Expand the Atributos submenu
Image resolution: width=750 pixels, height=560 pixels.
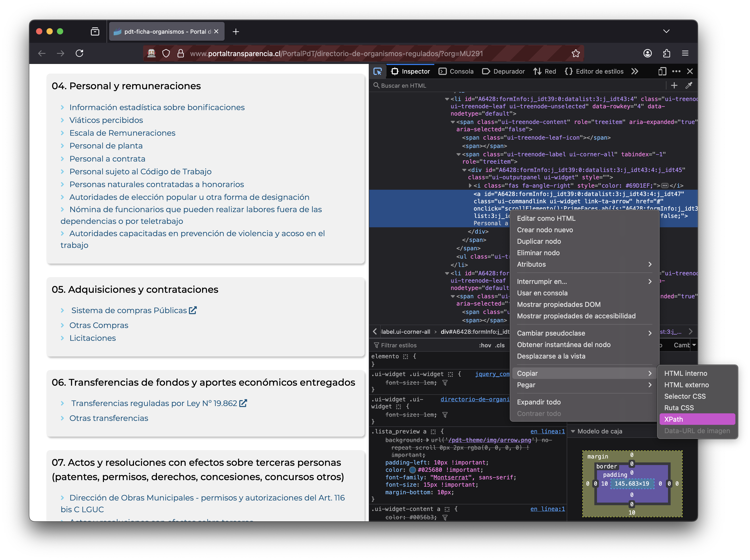click(x=584, y=265)
